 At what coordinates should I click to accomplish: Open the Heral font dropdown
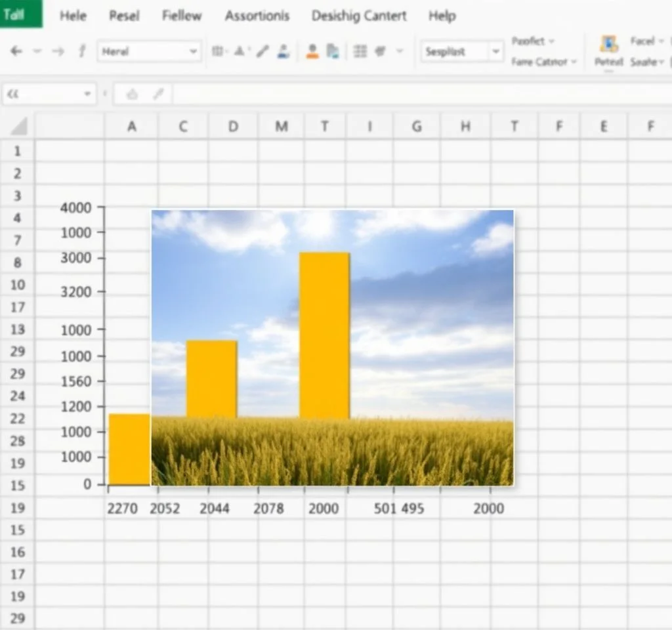point(193,51)
